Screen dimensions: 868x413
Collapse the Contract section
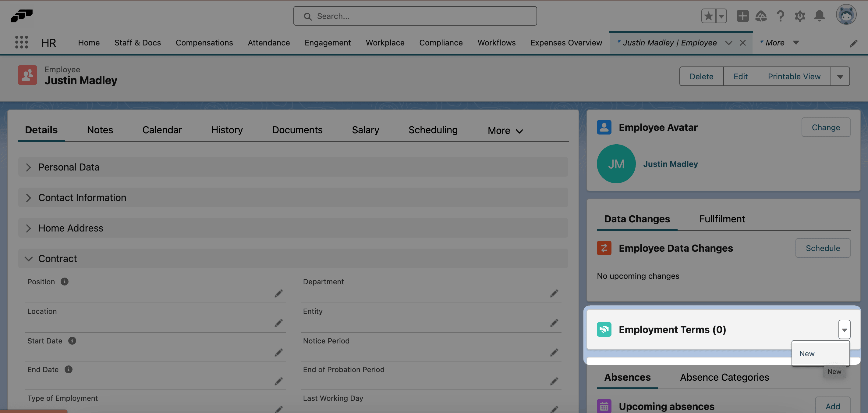(x=293, y=258)
